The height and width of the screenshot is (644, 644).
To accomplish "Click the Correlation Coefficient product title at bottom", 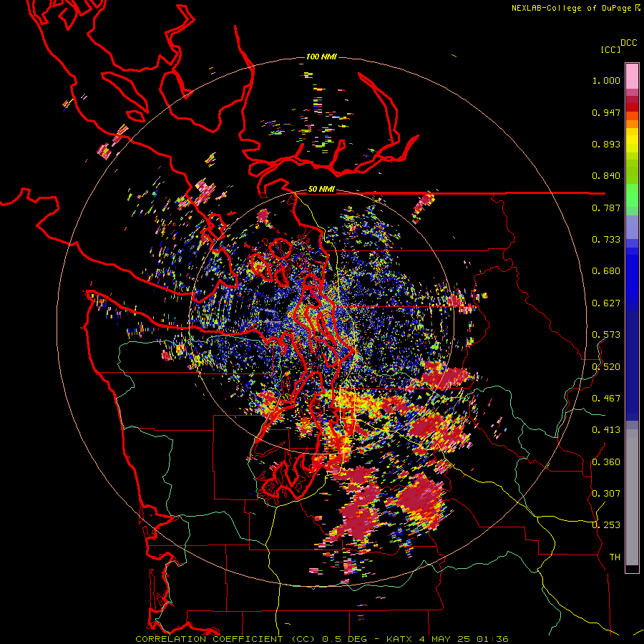I will coord(321,639).
